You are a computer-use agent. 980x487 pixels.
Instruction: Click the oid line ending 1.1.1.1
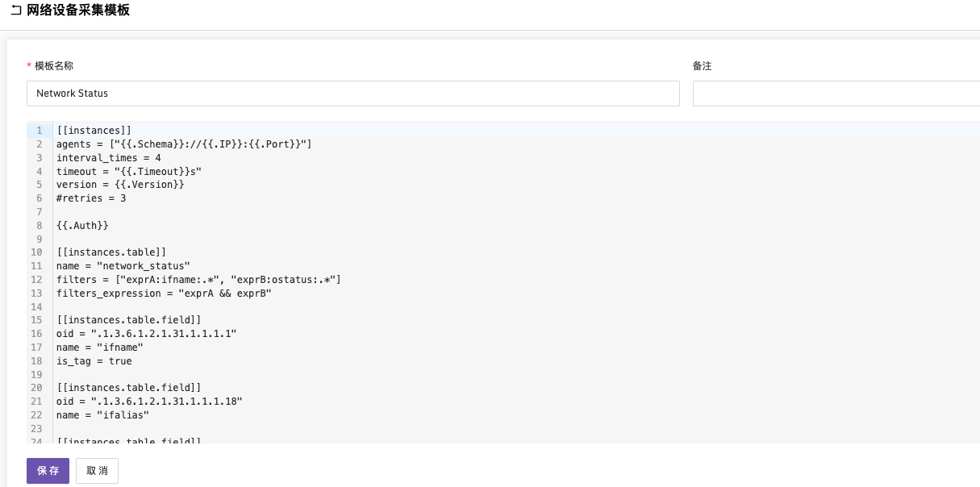146,334
